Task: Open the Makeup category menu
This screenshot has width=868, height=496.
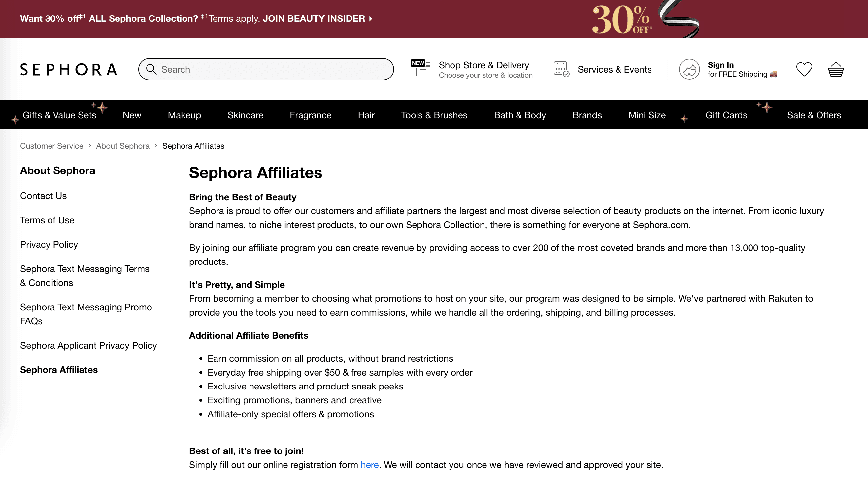Action: 184,115
